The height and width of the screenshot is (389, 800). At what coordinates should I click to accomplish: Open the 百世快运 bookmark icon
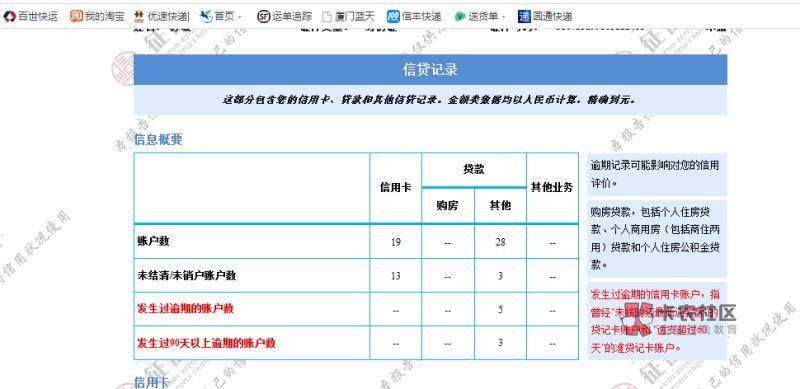[9, 16]
